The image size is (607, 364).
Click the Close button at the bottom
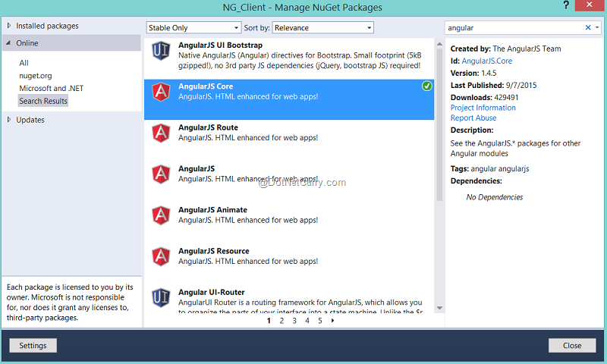click(x=572, y=346)
